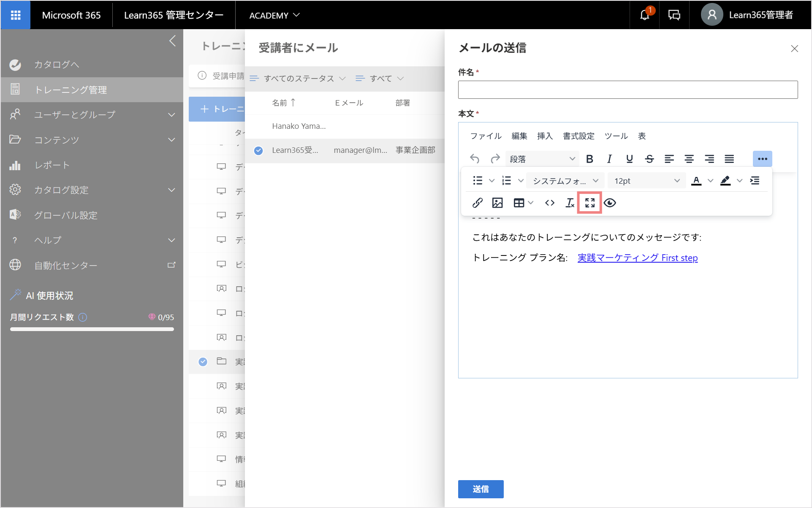Open the 挿入 menu
Image resolution: width=812 pixels, height=508 pixels.
[x=545, y=136]
